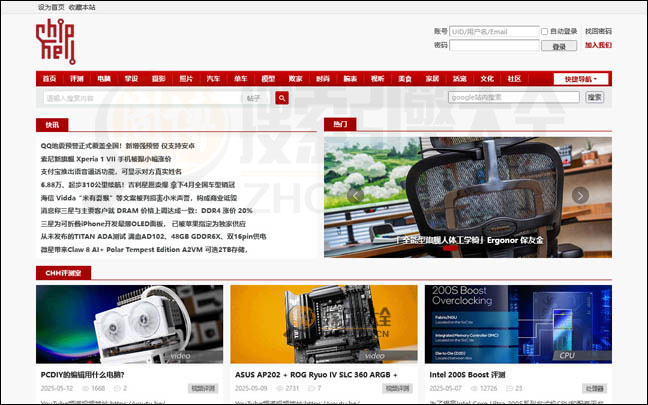Open 家居 in the navigation bar

tap(432, 79)
